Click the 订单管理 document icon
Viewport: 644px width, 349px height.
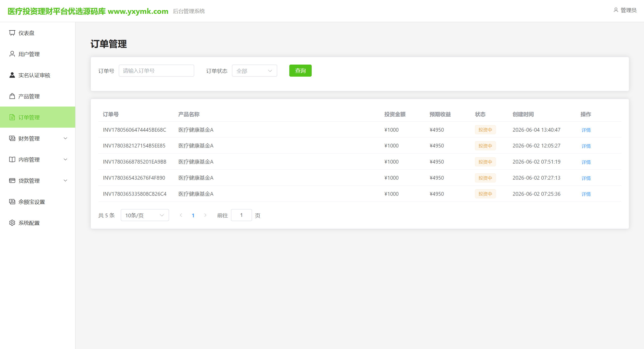(x=12, y=117)
